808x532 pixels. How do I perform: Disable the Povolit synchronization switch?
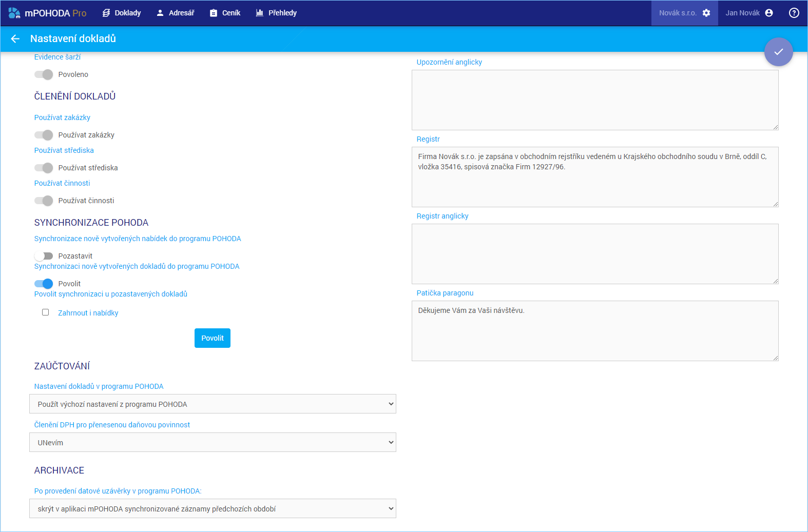(x=44, y=284)
